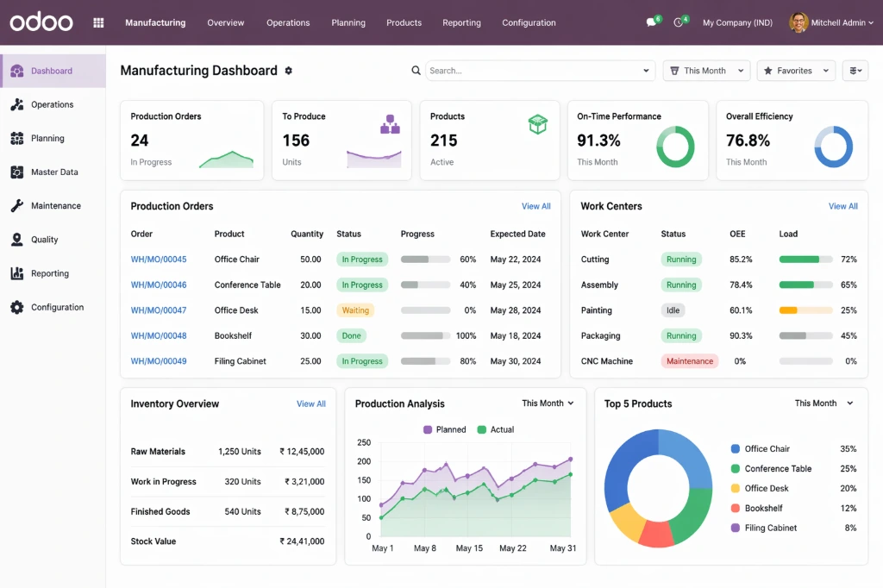Switch to the Planning tab
This screenshot has width=883, height=588.
[x=348, y=23]
